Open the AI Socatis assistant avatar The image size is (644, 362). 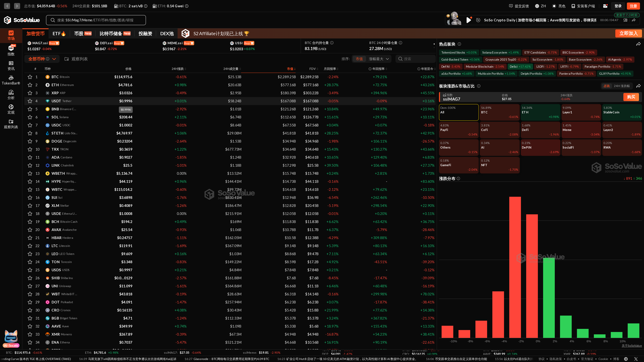point(11,339)
